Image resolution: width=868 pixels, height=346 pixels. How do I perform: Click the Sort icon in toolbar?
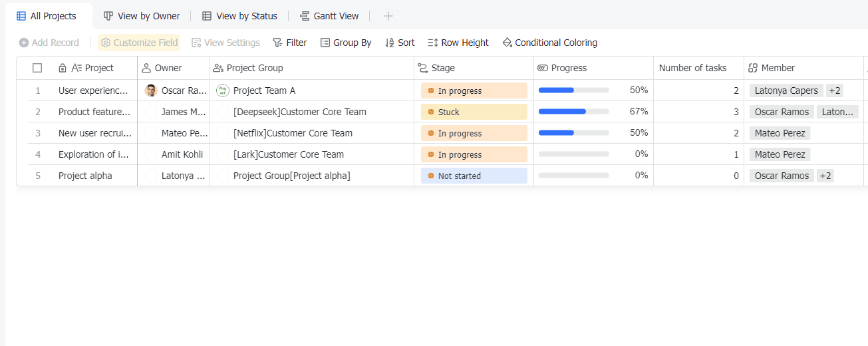click(390, 43)
